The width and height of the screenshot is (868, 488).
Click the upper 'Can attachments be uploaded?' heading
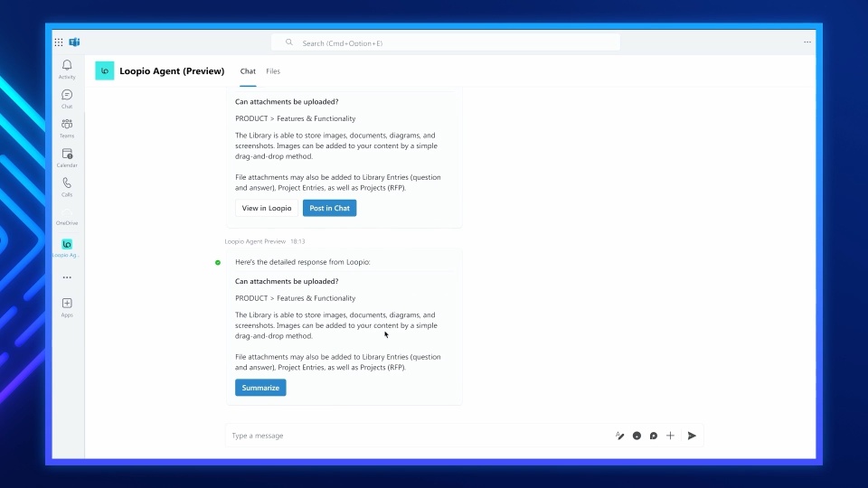coord(287,101)
